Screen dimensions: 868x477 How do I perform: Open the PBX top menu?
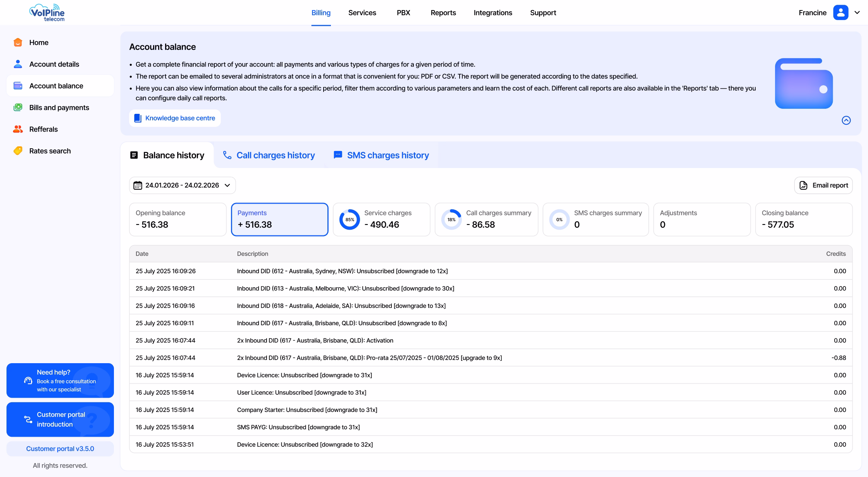pyautogui.click(x=403, y=13)
